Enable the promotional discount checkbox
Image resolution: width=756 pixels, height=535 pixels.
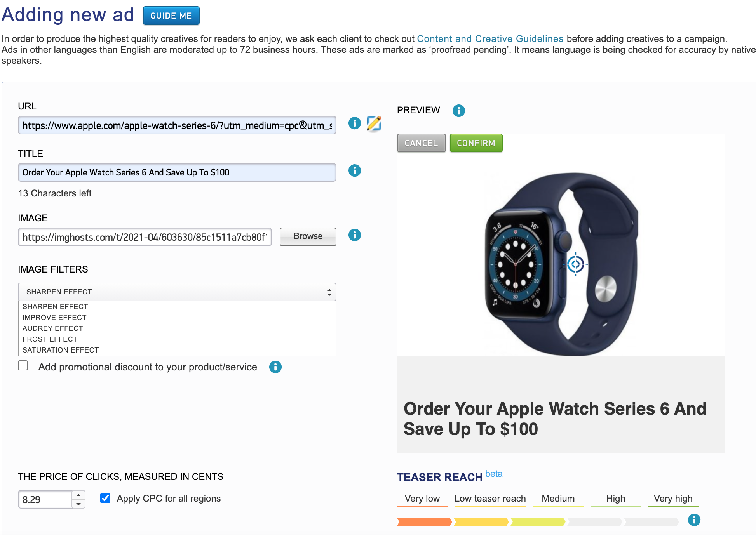(x=23, y=366)
